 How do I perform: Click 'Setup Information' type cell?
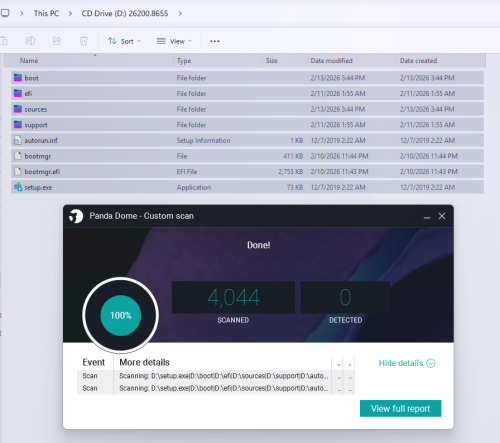pos(203,140)
